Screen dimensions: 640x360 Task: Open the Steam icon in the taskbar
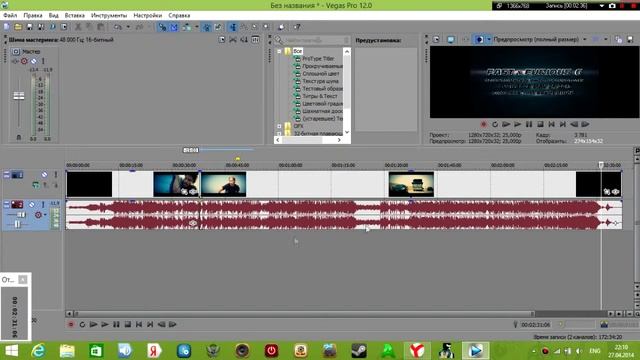tap(359, 351)
